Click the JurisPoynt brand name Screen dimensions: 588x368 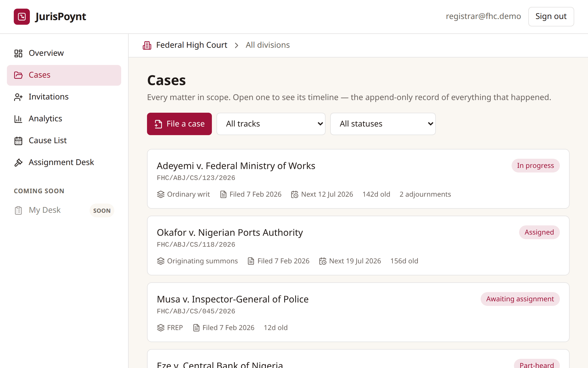point(61,17)
